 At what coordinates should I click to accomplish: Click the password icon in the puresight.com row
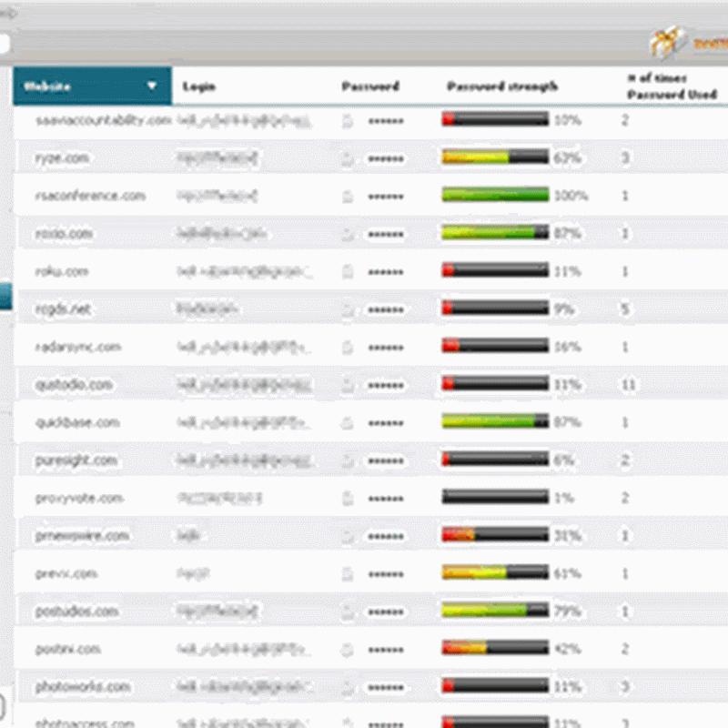pos(348,460)
